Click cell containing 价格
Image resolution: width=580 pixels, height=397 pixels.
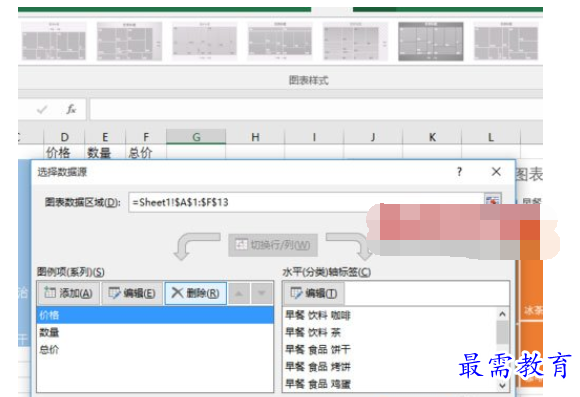point(64,152)
